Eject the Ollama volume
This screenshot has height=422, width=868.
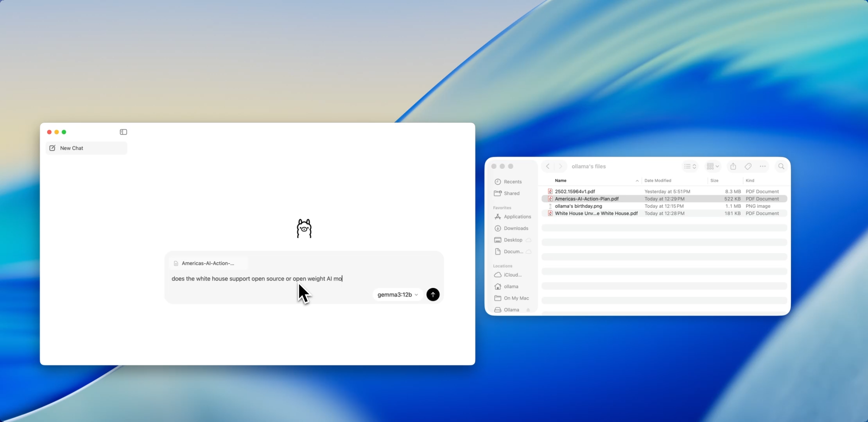(528, 310)
